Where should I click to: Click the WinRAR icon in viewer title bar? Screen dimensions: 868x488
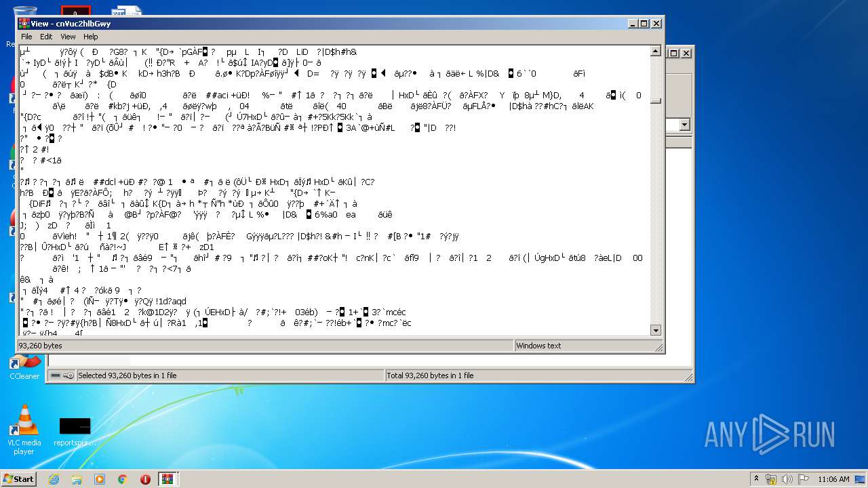point(24,23)
